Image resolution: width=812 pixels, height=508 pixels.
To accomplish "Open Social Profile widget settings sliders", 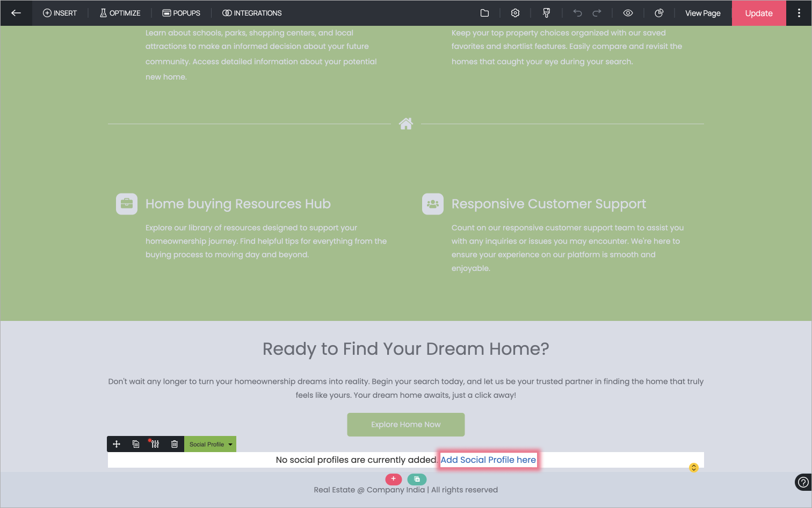I will tap(155, 444).
